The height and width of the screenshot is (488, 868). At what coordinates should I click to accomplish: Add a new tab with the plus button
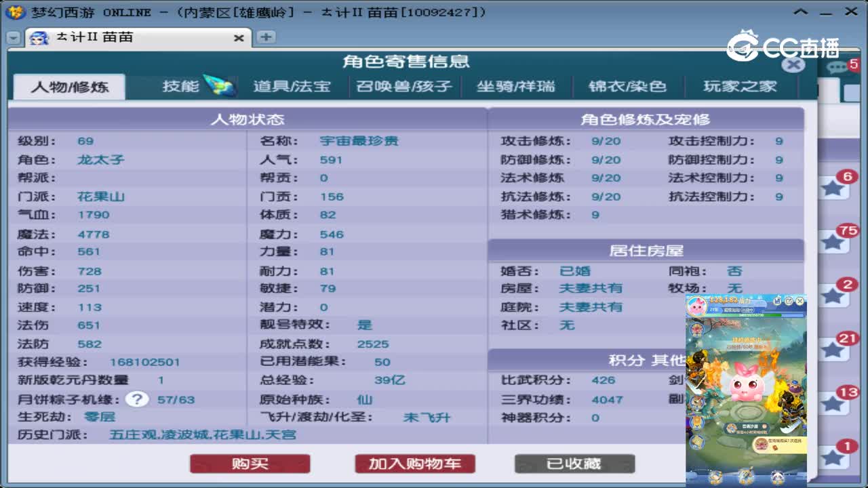point(266,37)
